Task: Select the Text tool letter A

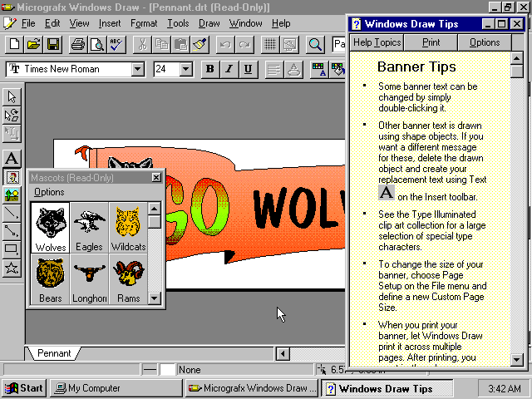Action: pos(12,158)
